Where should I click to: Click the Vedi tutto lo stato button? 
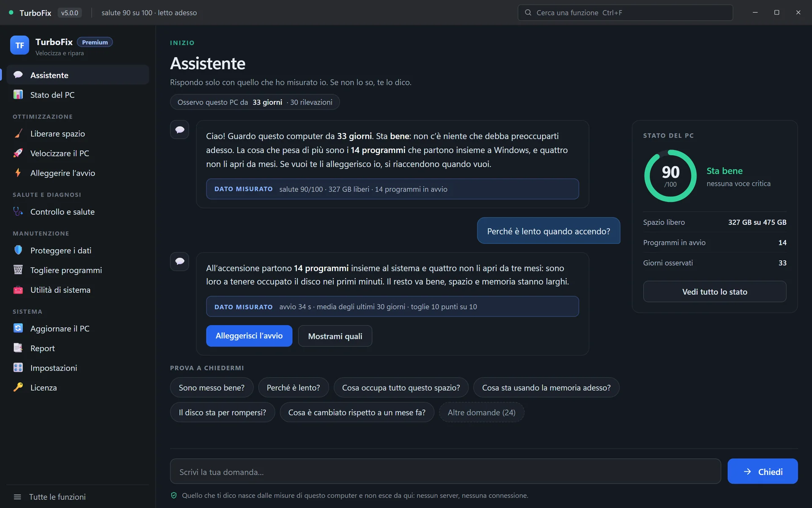point(715,292)
